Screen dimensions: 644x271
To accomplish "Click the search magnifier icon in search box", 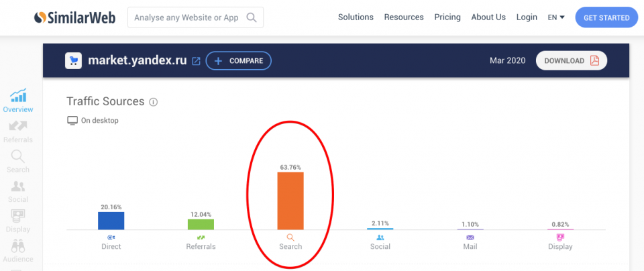I will 252,17.
